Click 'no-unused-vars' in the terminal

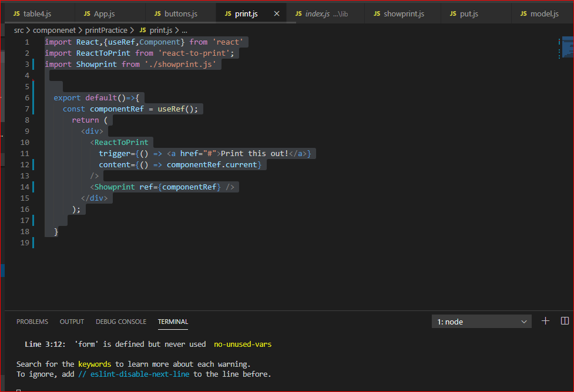(243, 344)
